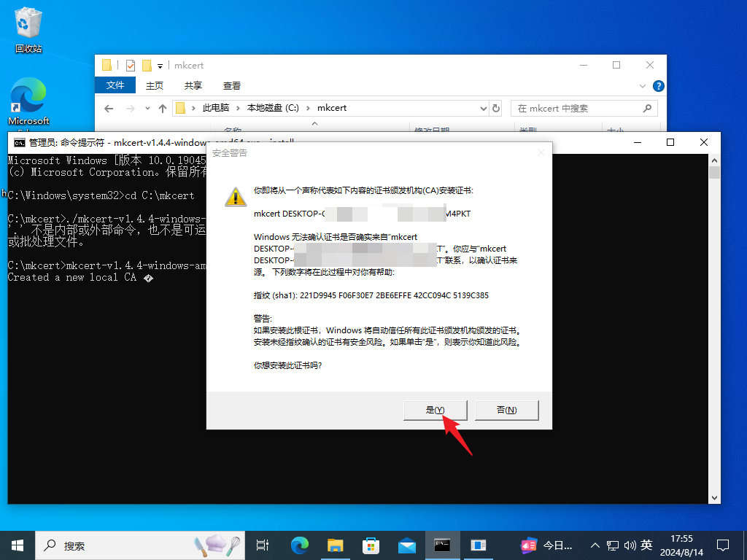Open the Windows Start menu
Screen dimensions: 747x560
[18, 545]
